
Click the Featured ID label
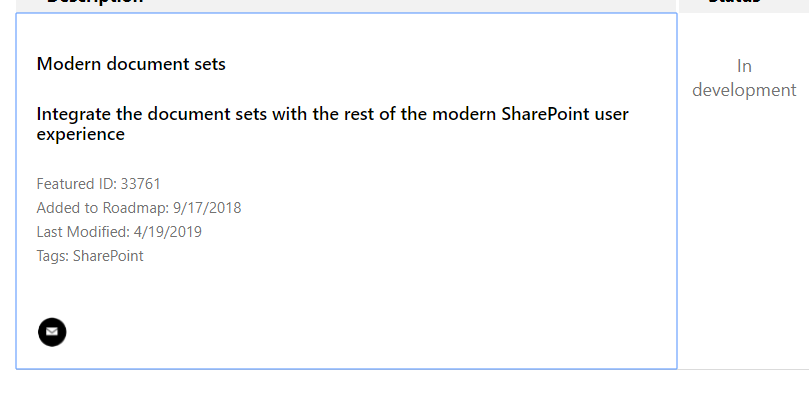pos(77,184)
